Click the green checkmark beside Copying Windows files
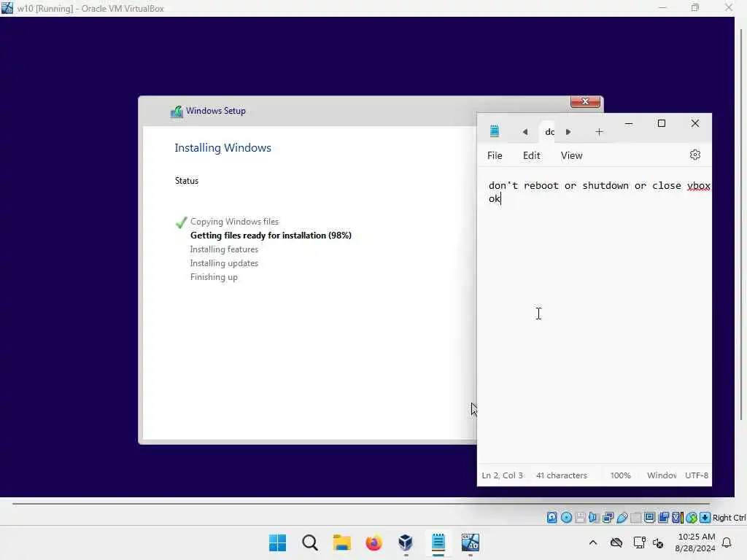This screenshot has width=747, height=560. (x=181, y=222)
